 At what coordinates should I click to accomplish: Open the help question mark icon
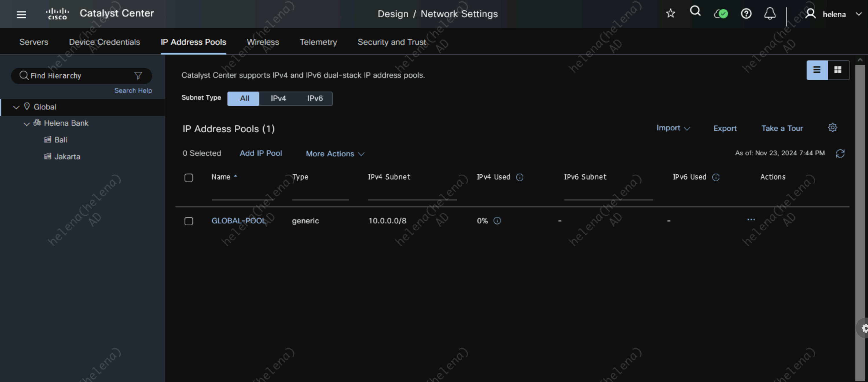(x=746, y=14)
